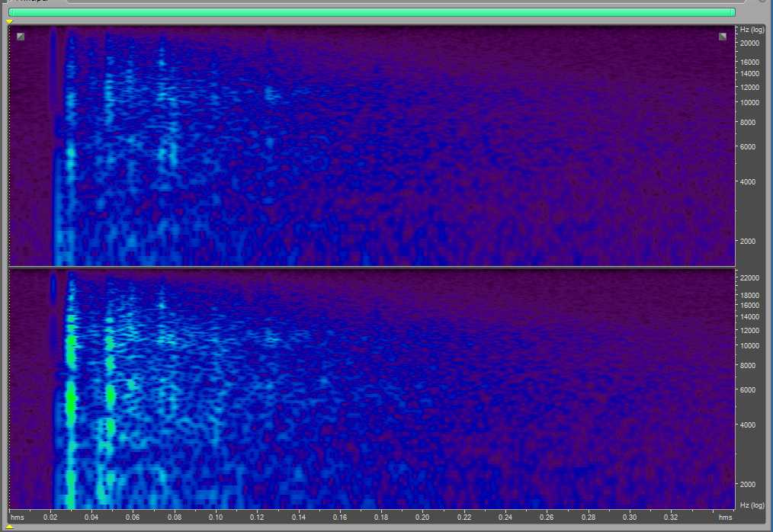This screenshot has width=773, height=532.
Task: Click the hms label at the time ruler's end
Action: pyautogui.click(x=725, y=518)
